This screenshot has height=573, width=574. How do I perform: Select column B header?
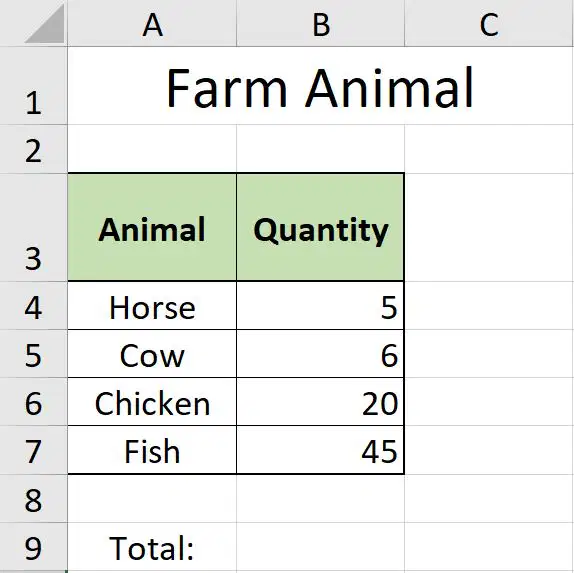[x=321, y=23]
